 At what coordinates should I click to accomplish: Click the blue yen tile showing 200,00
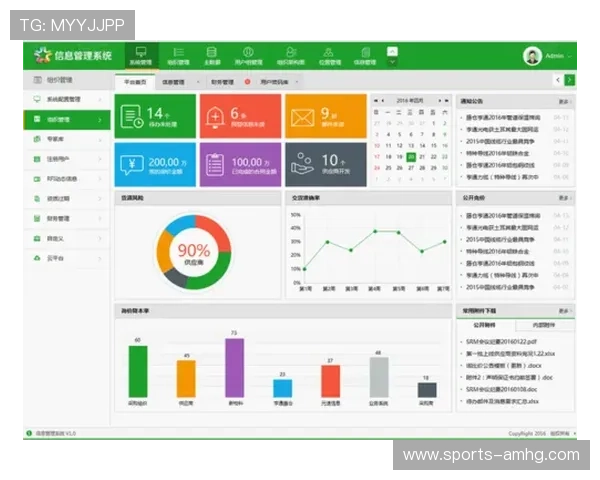coord(155,163)
